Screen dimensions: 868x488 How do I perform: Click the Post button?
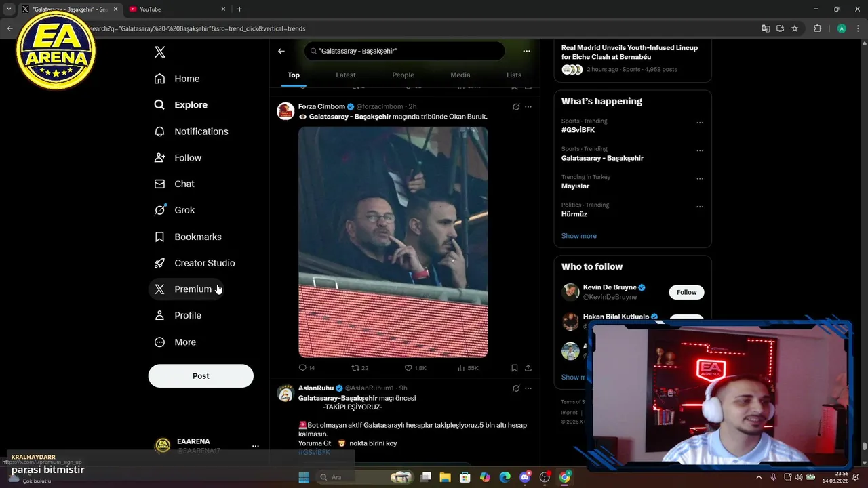[201, 376]
